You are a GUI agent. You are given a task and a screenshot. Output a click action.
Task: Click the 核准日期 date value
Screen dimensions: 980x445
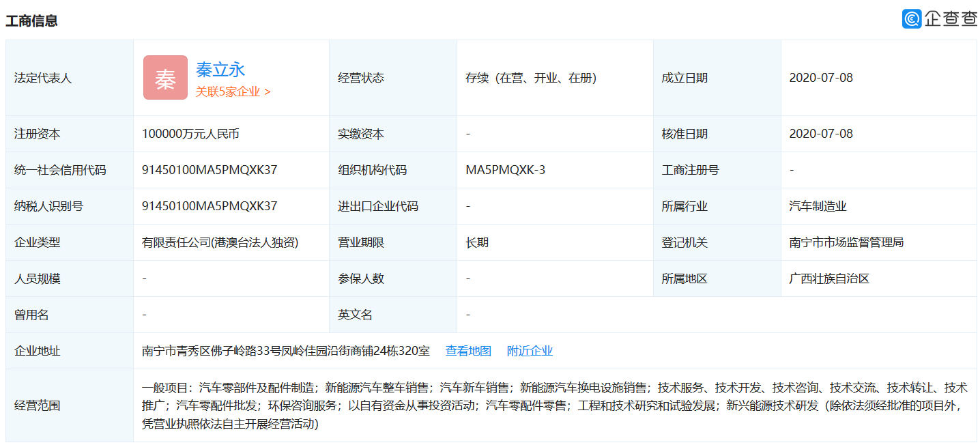coord(821,134)
